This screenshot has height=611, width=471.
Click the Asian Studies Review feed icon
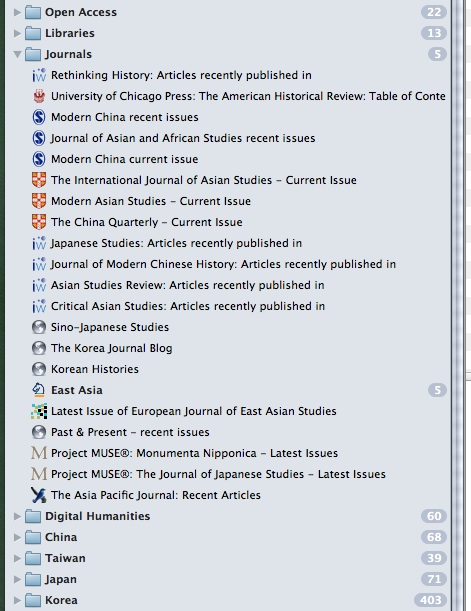coord(39,285)
